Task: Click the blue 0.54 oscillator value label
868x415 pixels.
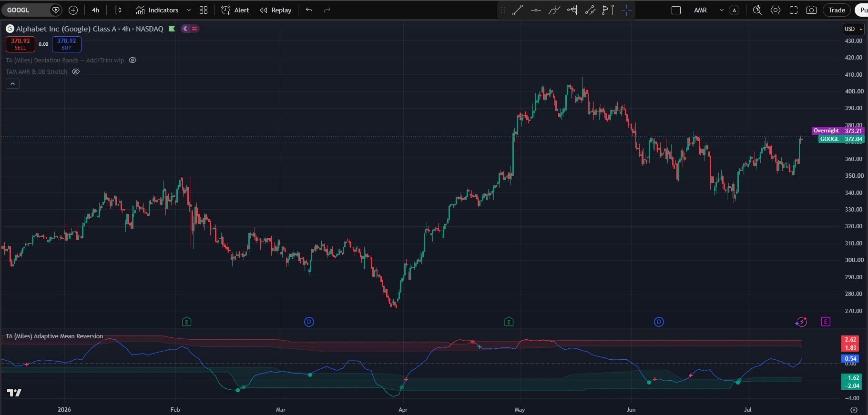Action: (x=851, y=359)
